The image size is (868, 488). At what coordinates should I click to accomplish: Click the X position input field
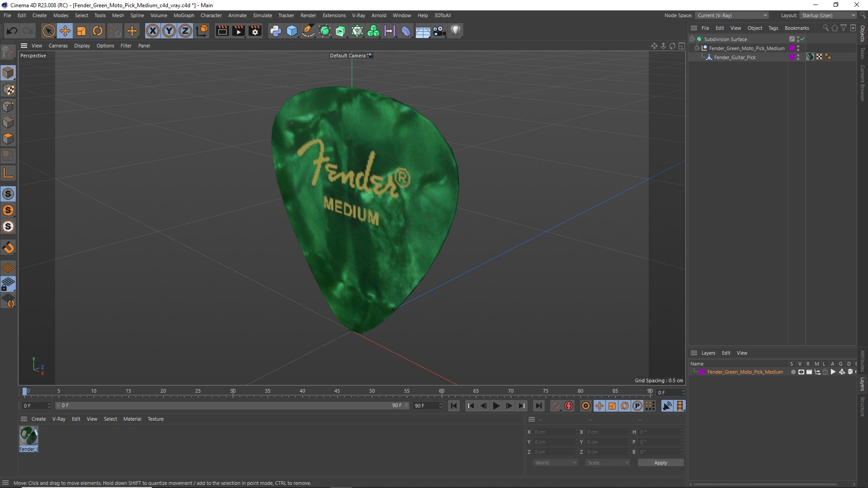click(x=555, y=432)
